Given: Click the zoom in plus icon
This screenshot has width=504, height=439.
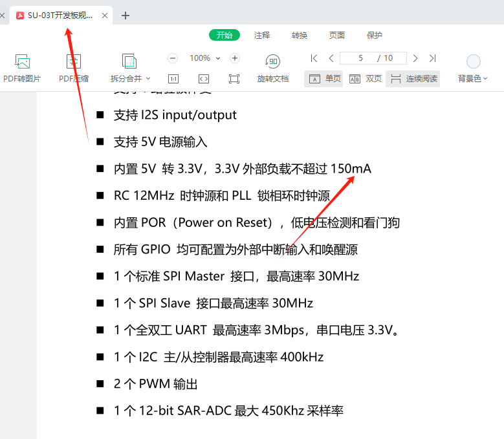Looking at the screenshot, I should pos(235,58).
